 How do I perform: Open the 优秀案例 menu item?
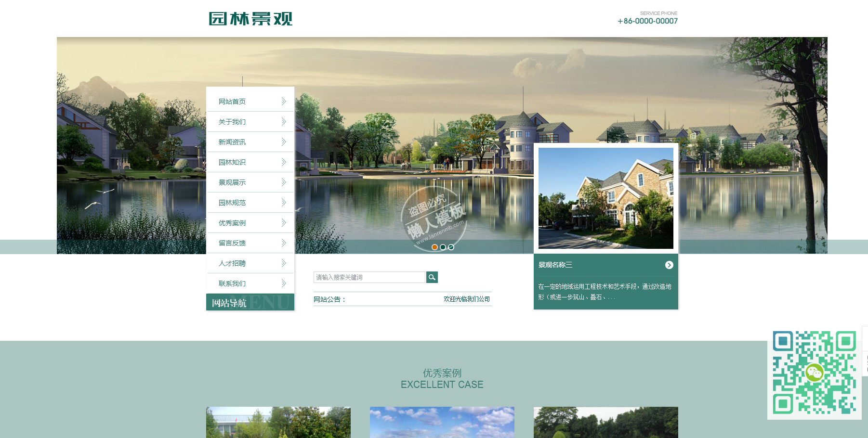tap(232, 223)
